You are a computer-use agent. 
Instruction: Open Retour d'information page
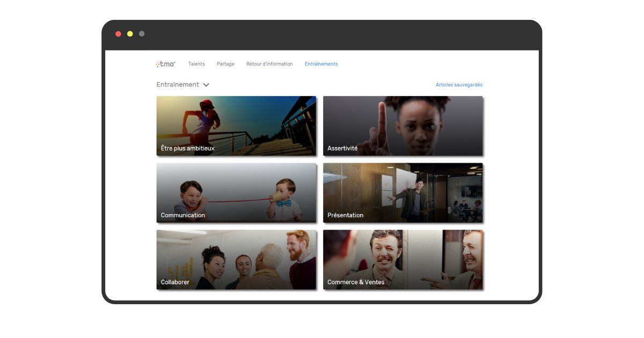(269, 64)
